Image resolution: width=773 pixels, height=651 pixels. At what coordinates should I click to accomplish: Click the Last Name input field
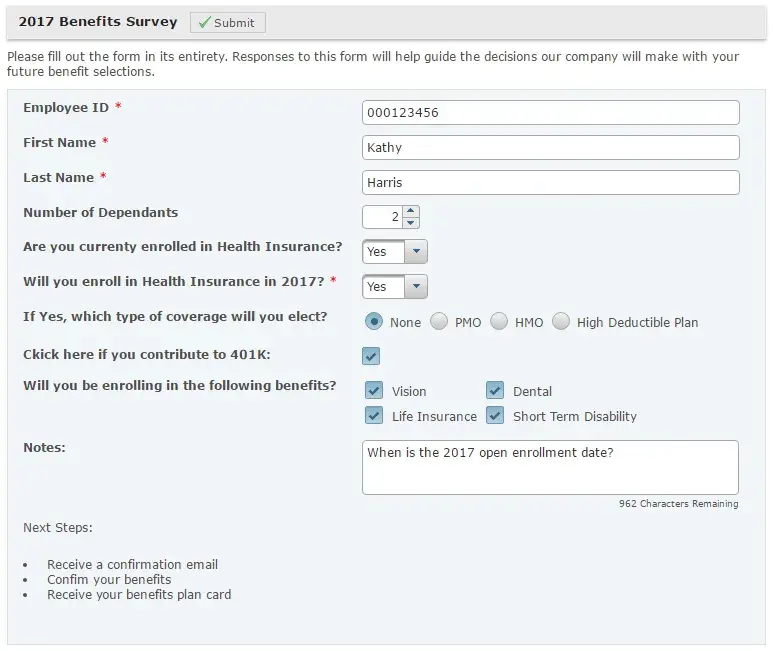click(550, 183)
